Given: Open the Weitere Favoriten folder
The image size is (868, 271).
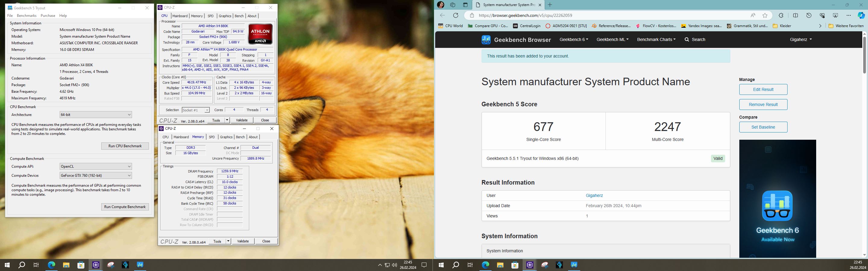Looking at the screenshot, I should (x=846, y=26).
